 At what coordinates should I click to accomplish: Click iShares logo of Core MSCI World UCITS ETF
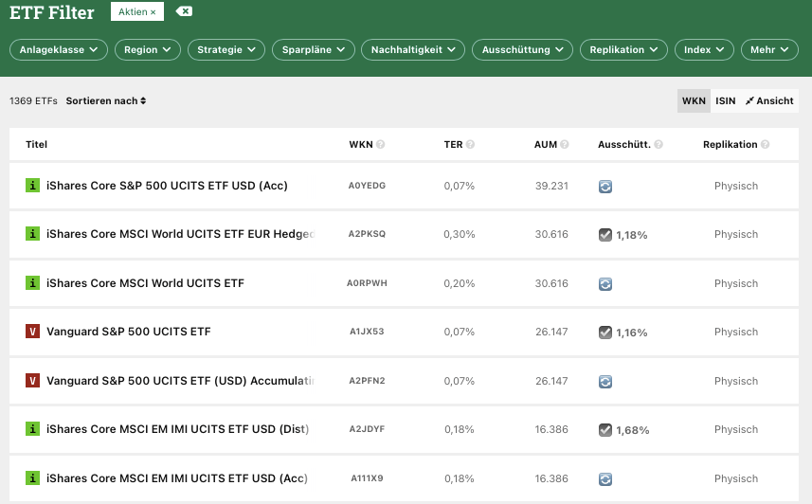coord(32,283)
